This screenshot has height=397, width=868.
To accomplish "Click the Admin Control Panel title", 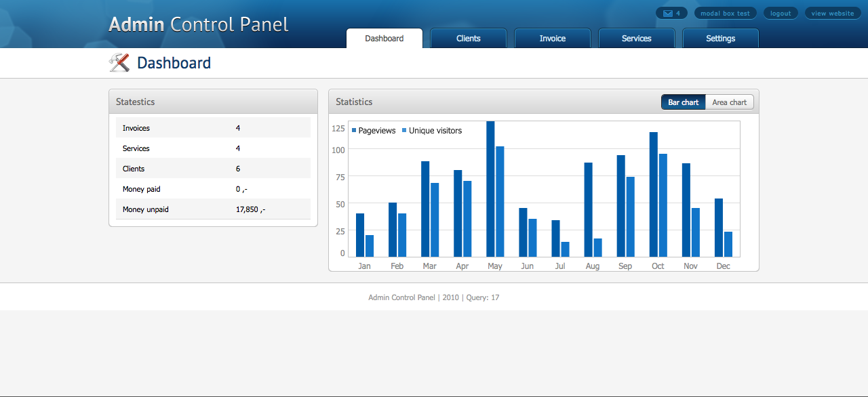I will (199, 24).
